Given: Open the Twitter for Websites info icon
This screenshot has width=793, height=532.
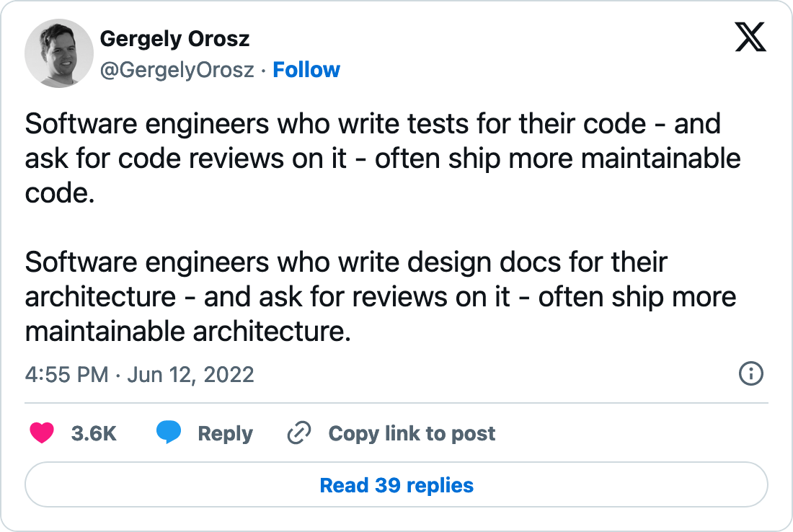Looking at the screenshot, I should (x=751, y=373).
